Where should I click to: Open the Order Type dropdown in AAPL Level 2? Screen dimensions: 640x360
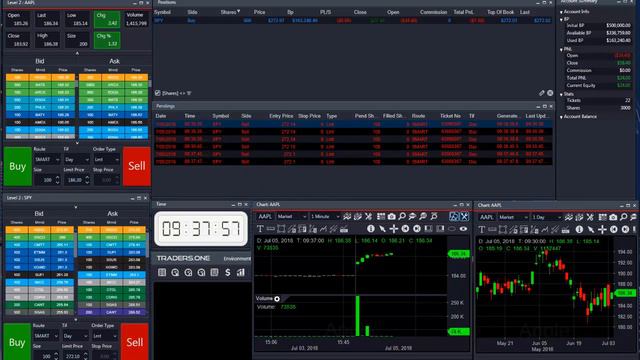point(106,160)
